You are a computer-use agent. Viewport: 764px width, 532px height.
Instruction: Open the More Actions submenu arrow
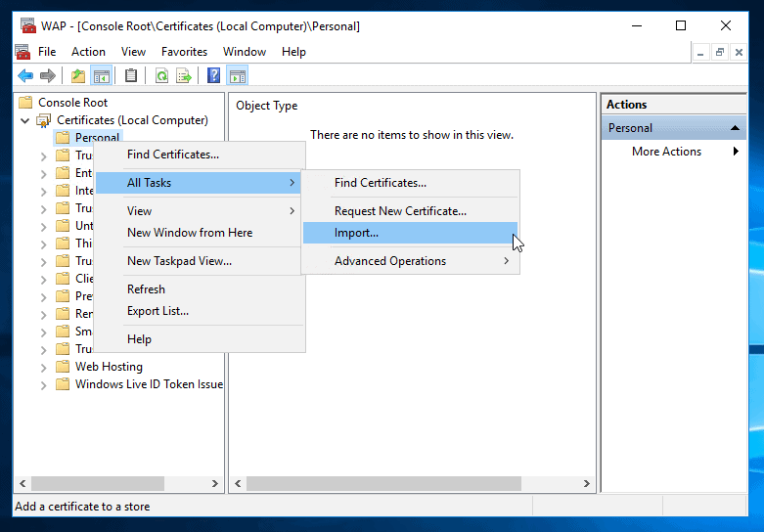coord(736,152)
